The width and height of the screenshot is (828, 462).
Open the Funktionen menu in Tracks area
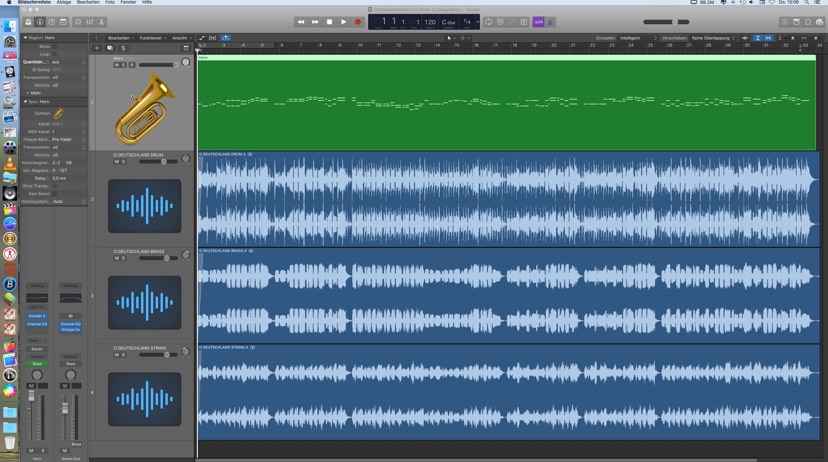(x=152, y=38)
